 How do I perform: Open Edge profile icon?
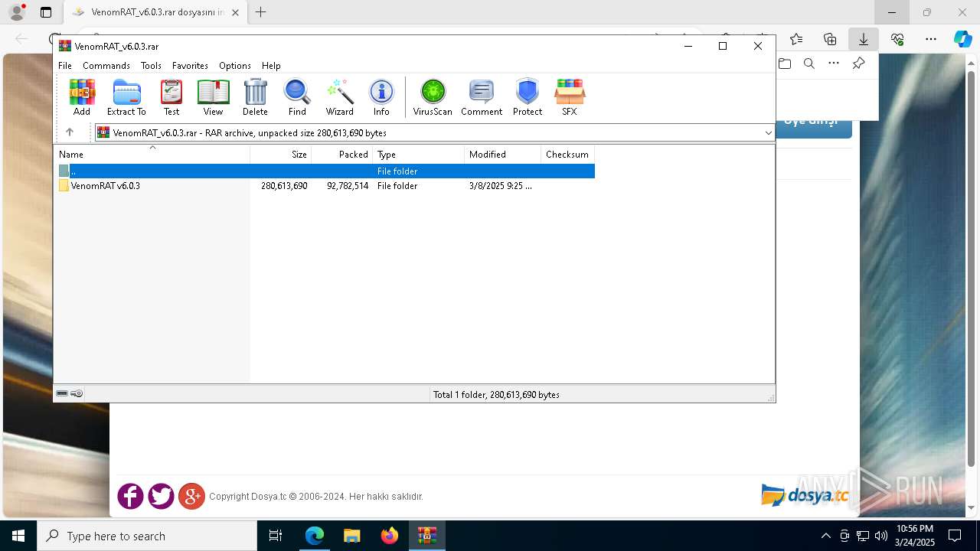17,12
